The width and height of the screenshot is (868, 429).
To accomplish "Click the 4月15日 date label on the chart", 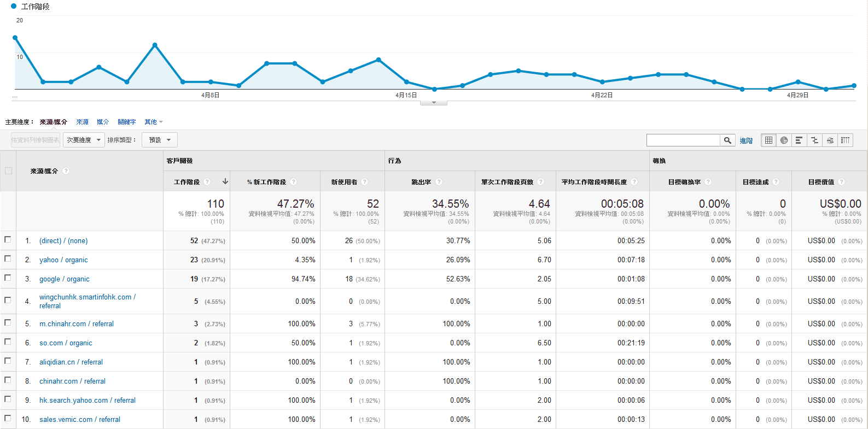I will (x=406, y=95).
